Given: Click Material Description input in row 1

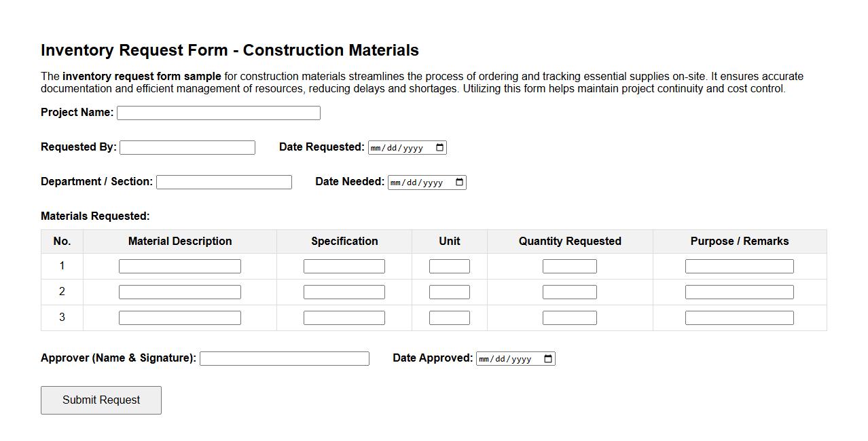Looking at the screenshot, I should click(x=179, y=265).
